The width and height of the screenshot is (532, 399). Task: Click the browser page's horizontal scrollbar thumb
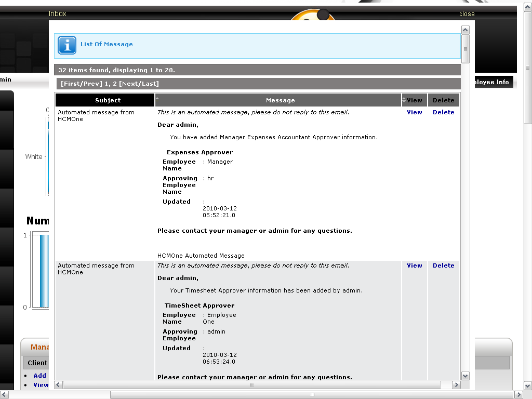pos(312,395)
